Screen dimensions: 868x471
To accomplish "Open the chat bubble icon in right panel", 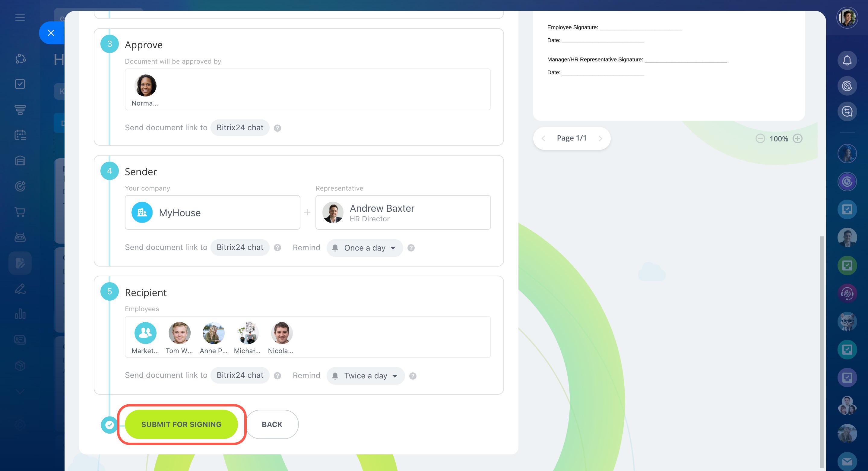I will [x=847, y=112].
